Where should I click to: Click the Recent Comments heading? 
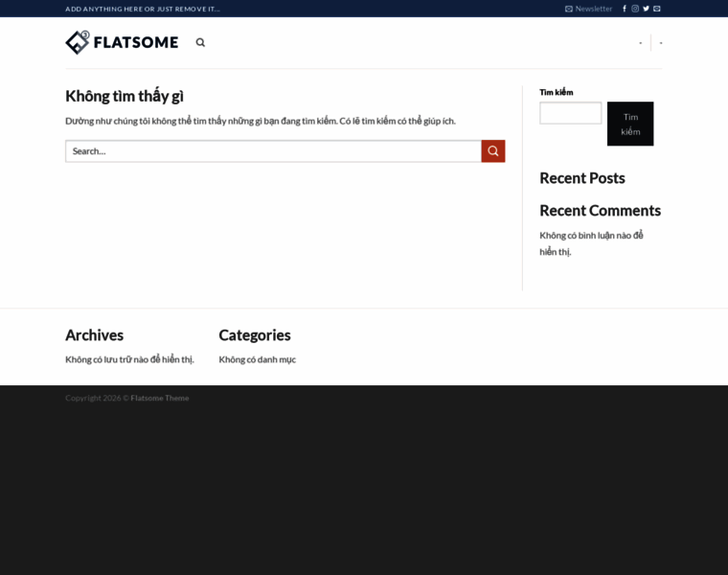600,211
